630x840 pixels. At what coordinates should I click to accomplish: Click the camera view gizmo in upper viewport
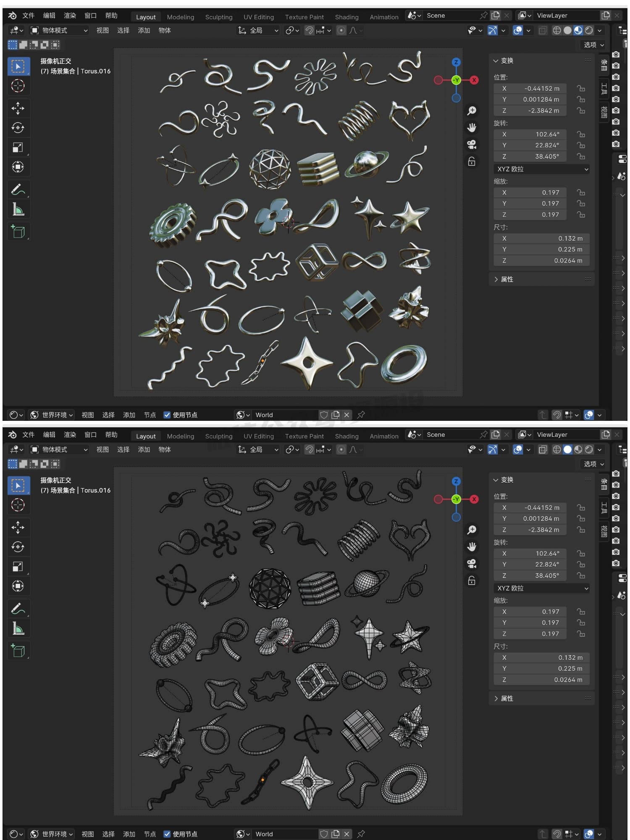[x=472, y=145]
